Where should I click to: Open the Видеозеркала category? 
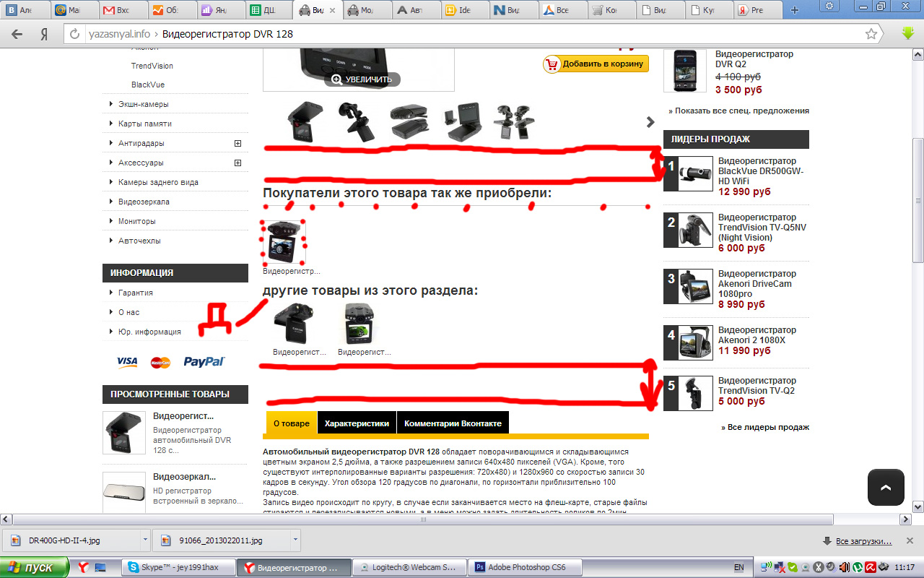click(144, 202)
